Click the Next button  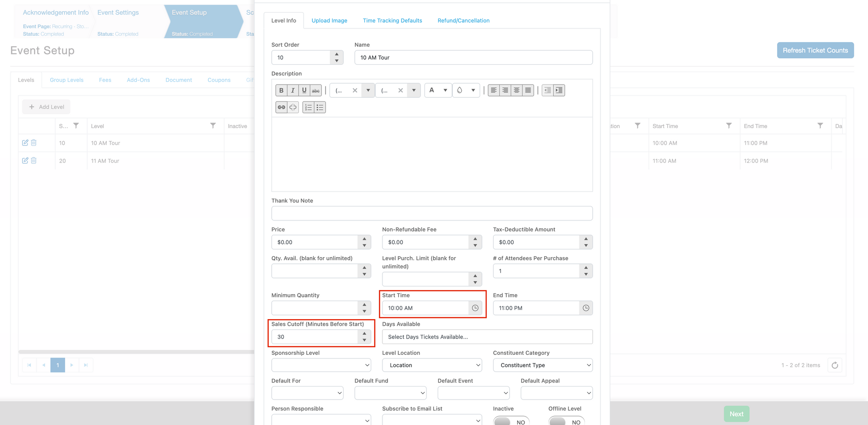(736, 414)
